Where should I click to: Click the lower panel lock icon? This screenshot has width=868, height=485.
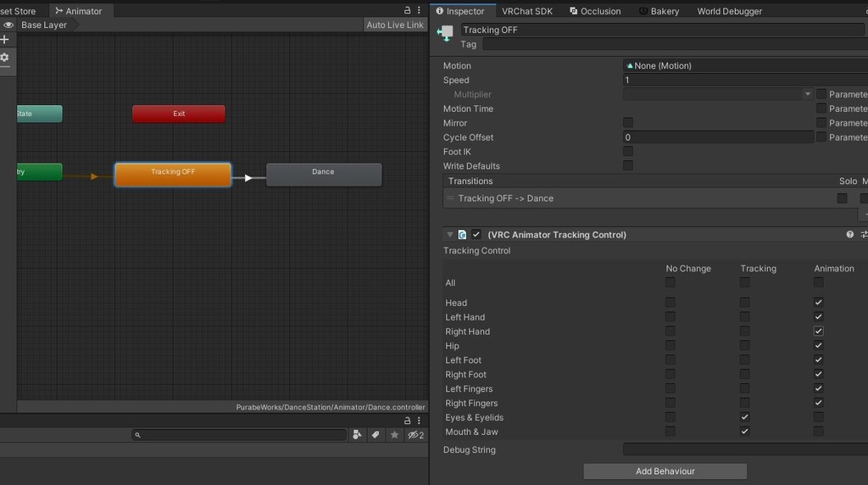point(407,421)
